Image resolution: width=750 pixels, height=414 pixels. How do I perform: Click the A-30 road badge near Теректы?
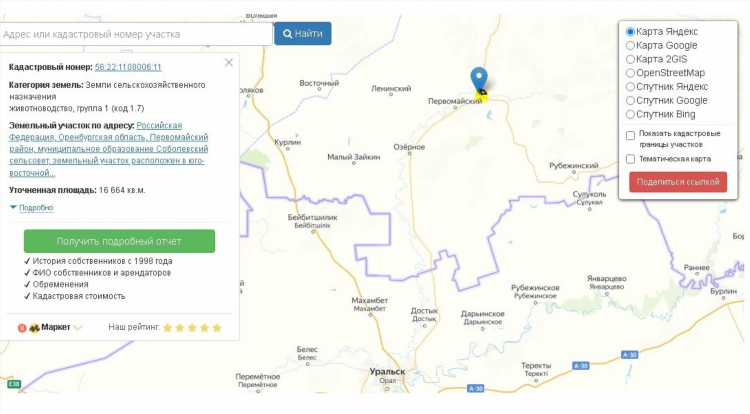coord(580,366)
